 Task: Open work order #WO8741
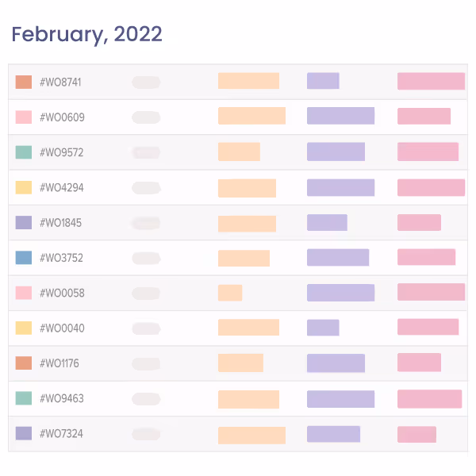pos(61,83)
